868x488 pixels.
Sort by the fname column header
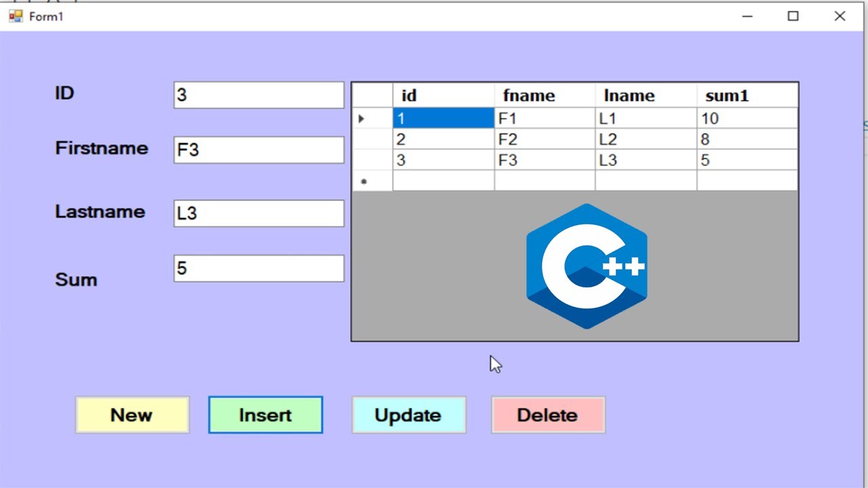pyautogui.click(x=545, y=96)
